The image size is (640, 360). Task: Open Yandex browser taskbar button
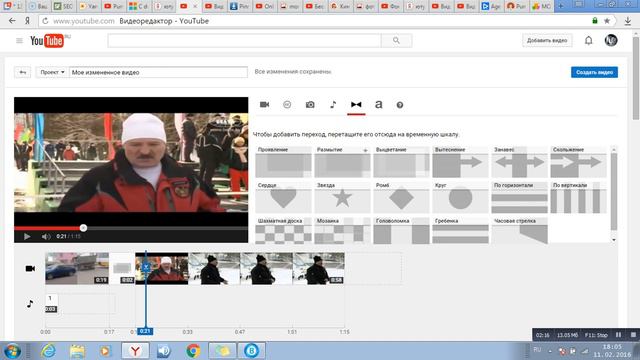135,351
